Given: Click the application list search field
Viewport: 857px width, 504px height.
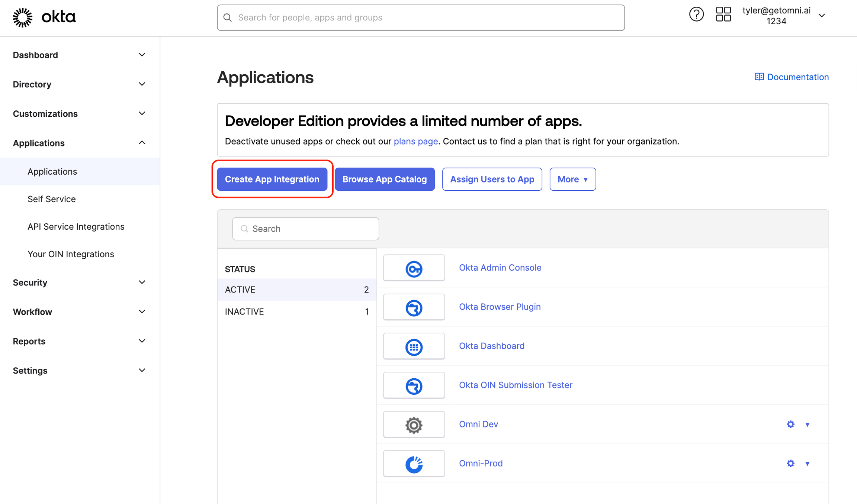Looking at the screenshot, I should (x=305, y=229).
